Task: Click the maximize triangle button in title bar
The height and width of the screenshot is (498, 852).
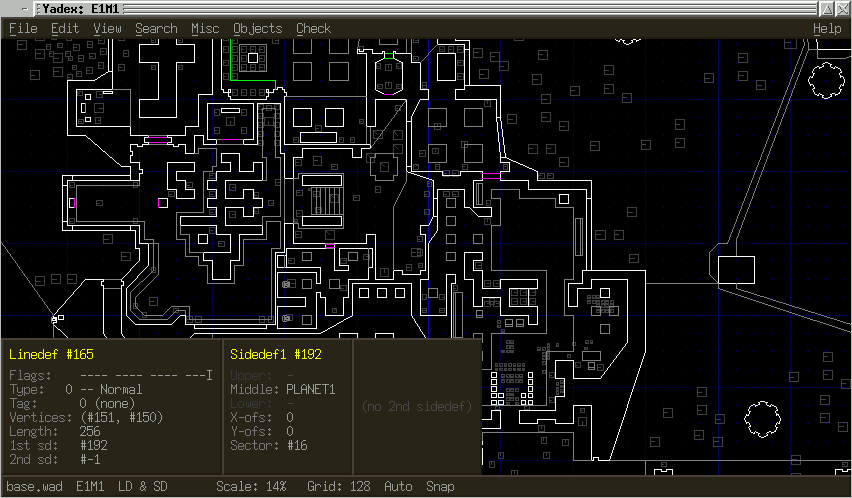Action: click(826, 9)
